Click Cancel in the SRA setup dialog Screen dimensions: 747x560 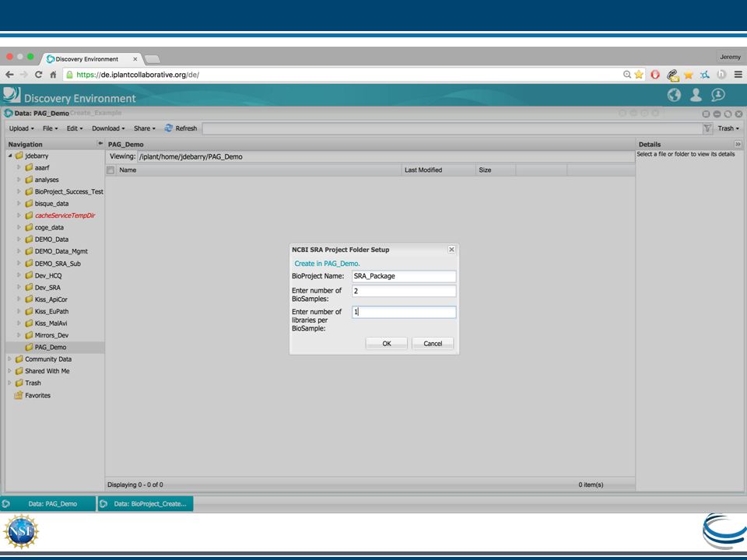pos(433,343)
